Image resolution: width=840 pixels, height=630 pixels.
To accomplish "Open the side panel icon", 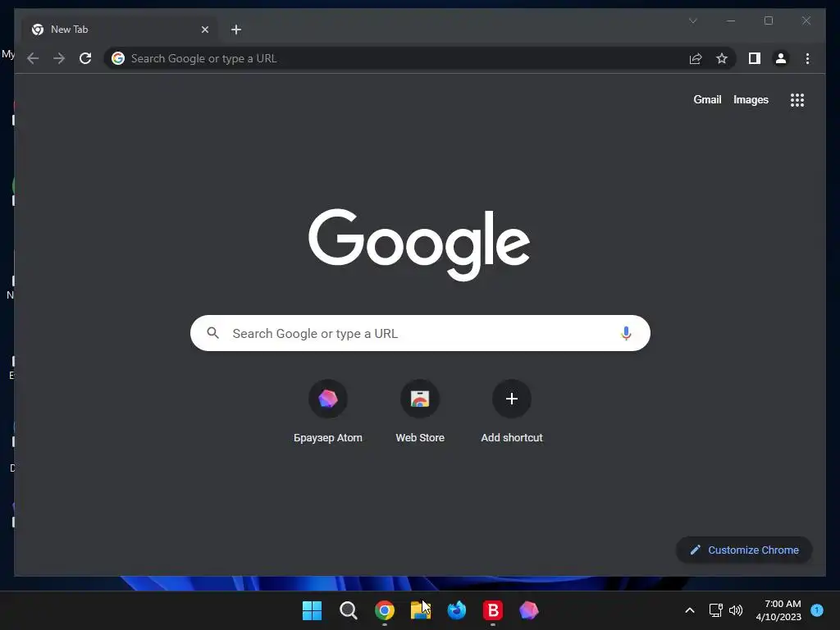I will click(755, 58).
